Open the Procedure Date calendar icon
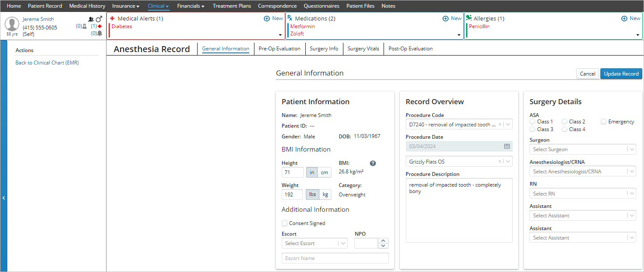The width and height of the screenshot is (644, 272). 507,146
